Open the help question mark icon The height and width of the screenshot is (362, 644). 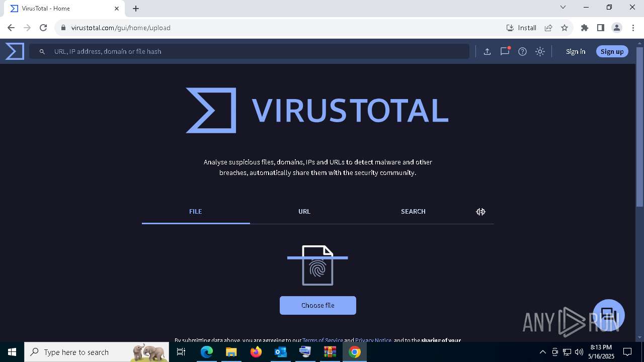(522, 51)
